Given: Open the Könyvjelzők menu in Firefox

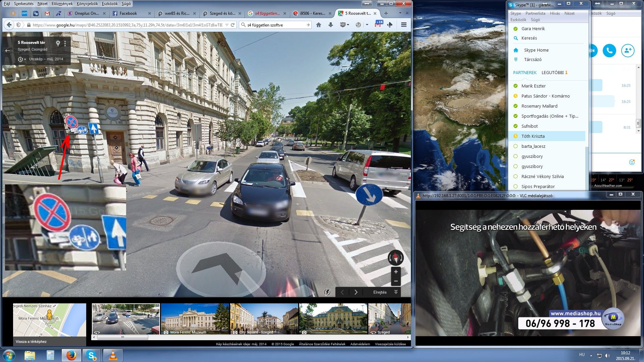Looking at the screenshot, I should coord(87,3).
